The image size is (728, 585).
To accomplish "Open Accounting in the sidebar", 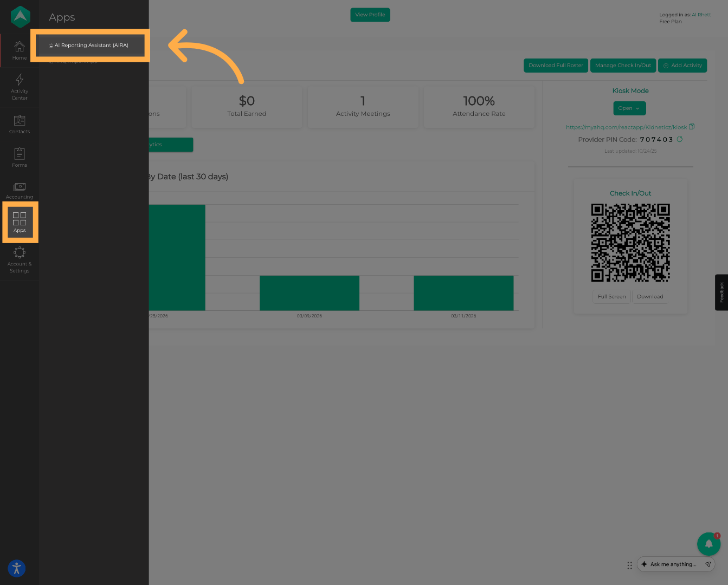I will tap(20, 190).
